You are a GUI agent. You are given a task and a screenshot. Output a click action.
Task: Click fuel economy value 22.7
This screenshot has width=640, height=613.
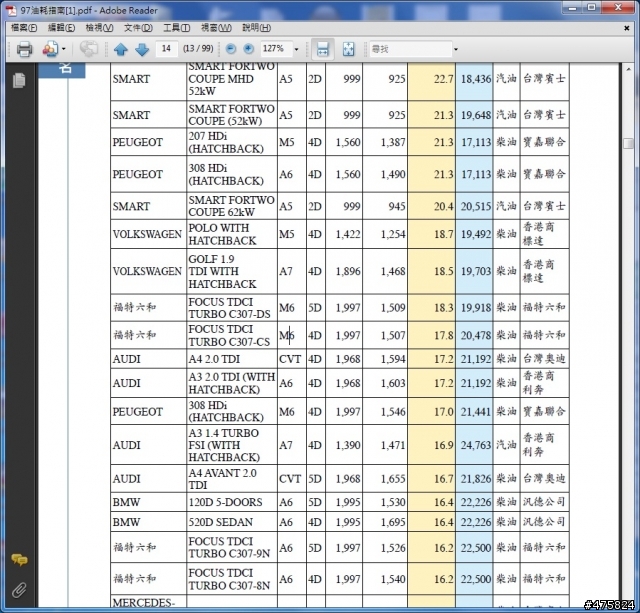pyautogui.click(x=443, y=79)
